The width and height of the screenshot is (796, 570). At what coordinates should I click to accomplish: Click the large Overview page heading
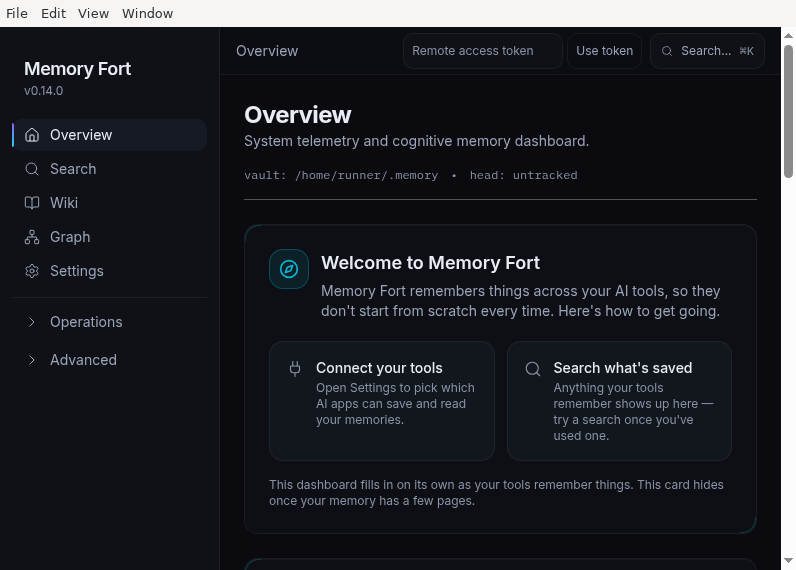298,115
